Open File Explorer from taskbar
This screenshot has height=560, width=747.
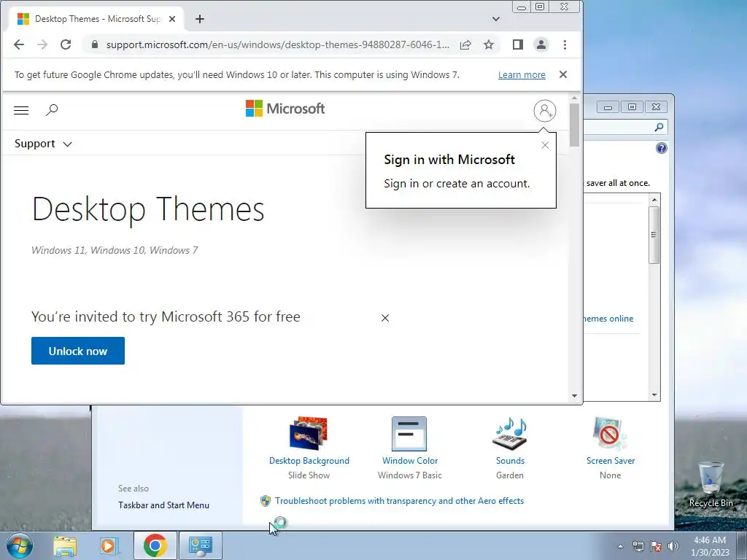[65, 545]
